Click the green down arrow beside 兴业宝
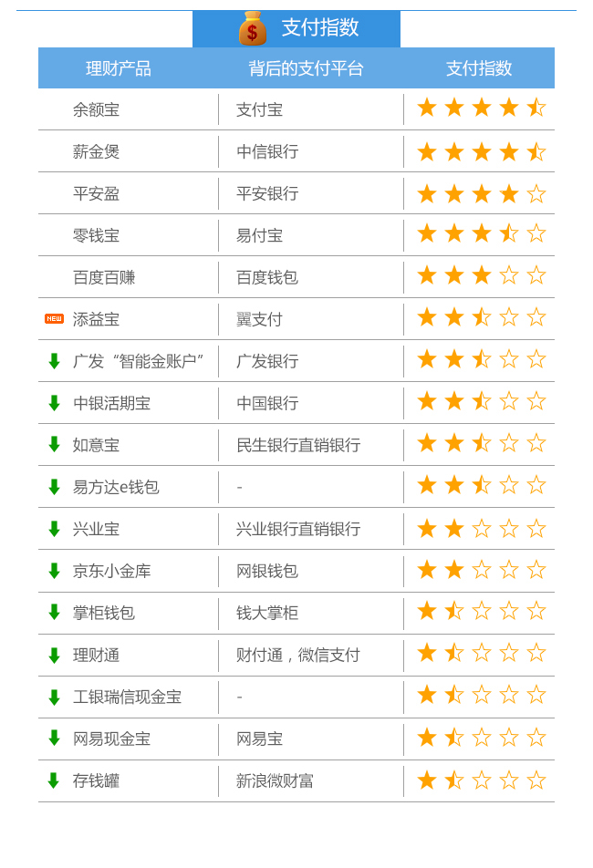This screenshot has height=868, width=593. [54, 529]
